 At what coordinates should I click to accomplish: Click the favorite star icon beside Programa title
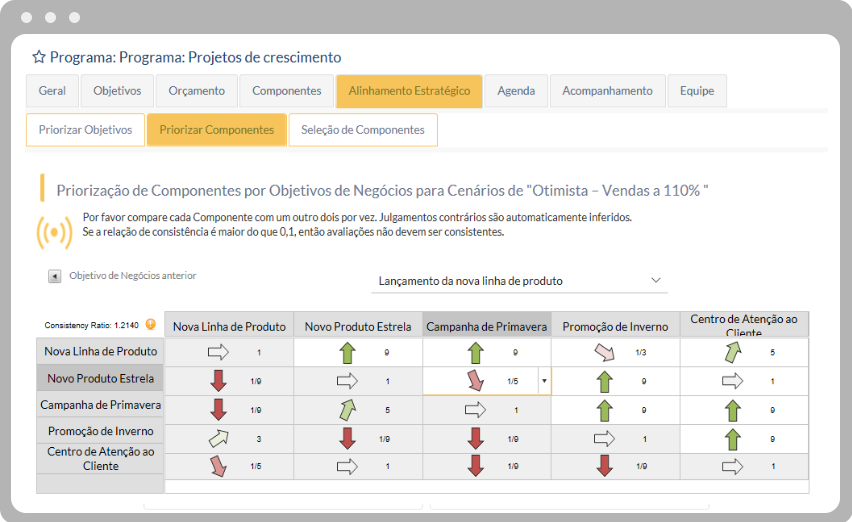click(x=39, y=57)
